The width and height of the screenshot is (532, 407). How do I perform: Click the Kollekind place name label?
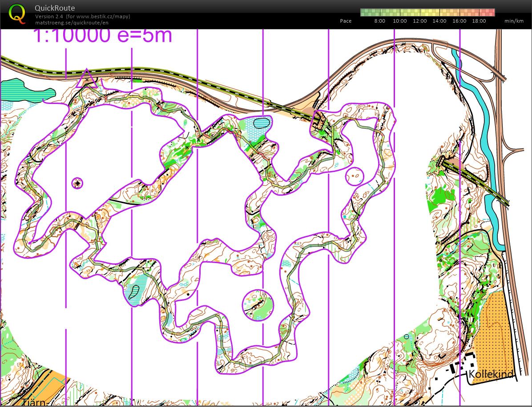(490, 374)
